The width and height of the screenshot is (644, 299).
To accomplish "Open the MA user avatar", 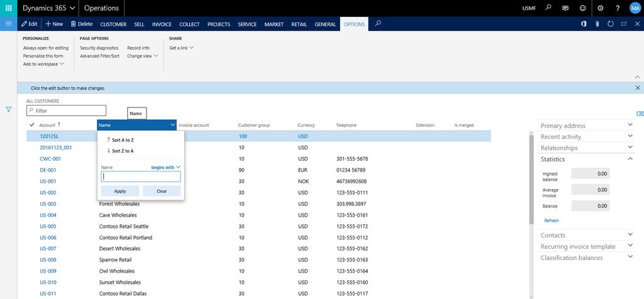I will pyautogui.click(x=635, y=8).
